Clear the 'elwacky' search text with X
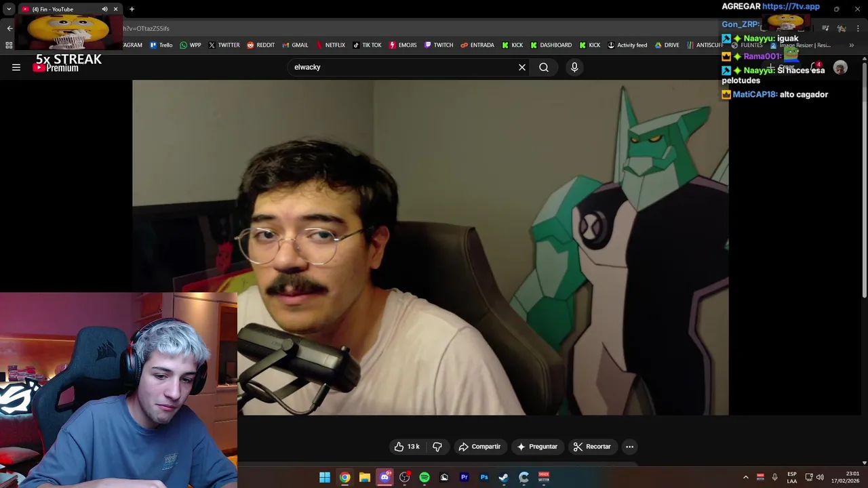 pyautogui.click(x=522, y=67)
